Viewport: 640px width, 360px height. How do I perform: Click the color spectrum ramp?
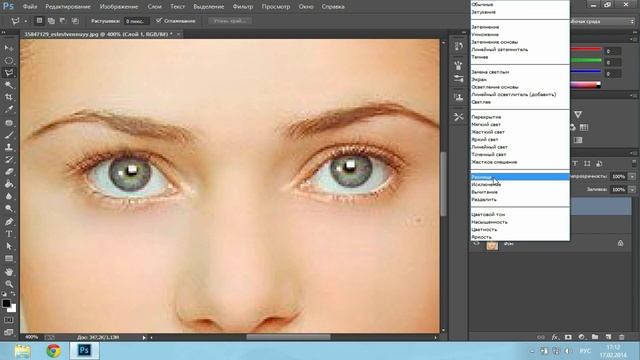[586, 85]
